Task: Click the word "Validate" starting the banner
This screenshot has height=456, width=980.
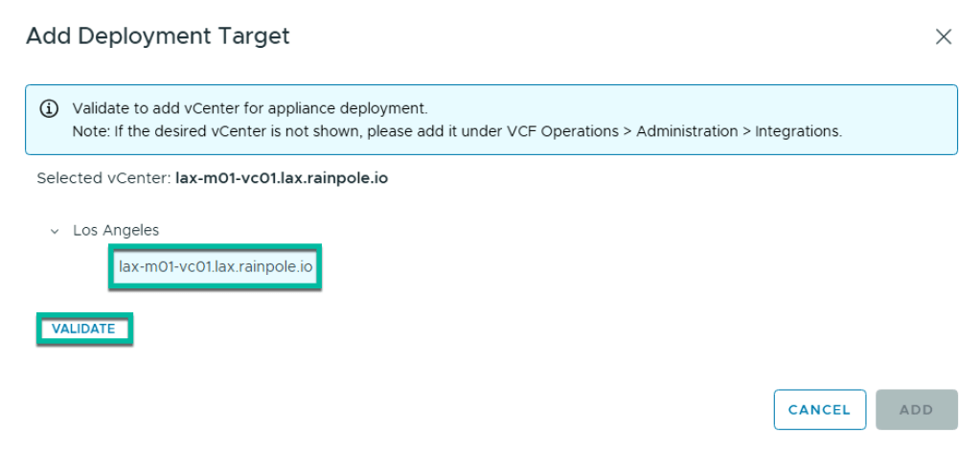Action: tap(100, 108)
